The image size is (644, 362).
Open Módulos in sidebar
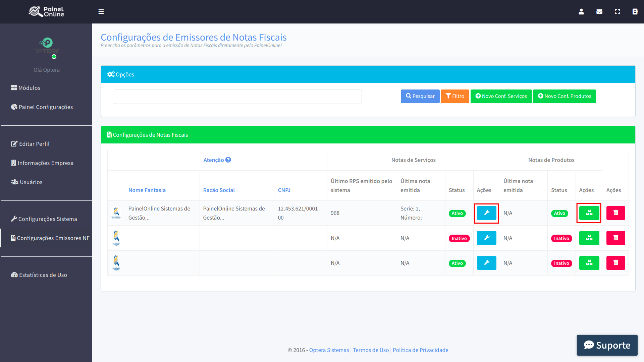(26, 88)
